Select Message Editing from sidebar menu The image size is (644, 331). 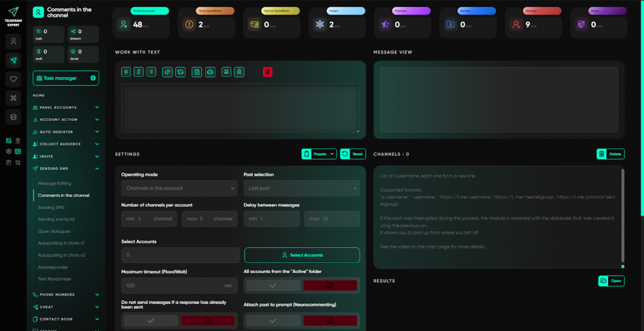(x=55, y=183)
